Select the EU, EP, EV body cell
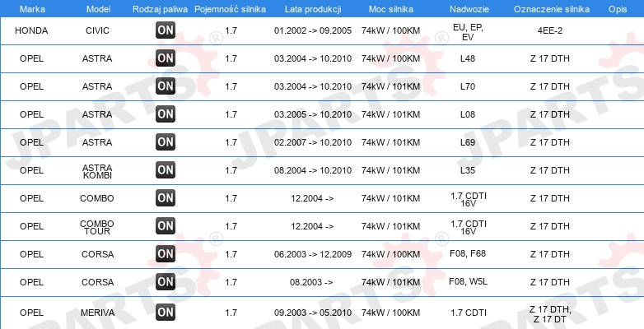The width and height of the screenshot is (644, 329). (469, 32)
